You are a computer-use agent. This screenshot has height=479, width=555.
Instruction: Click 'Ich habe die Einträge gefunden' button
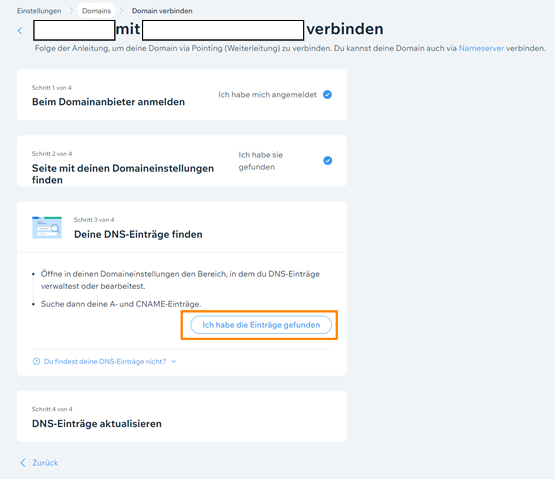261,325
